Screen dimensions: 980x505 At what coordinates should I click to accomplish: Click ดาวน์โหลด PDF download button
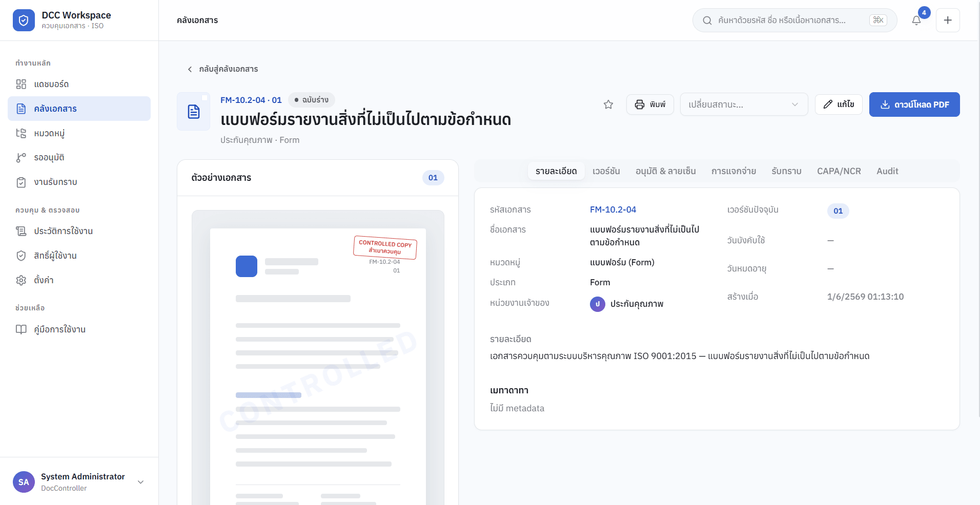(914, 104)
